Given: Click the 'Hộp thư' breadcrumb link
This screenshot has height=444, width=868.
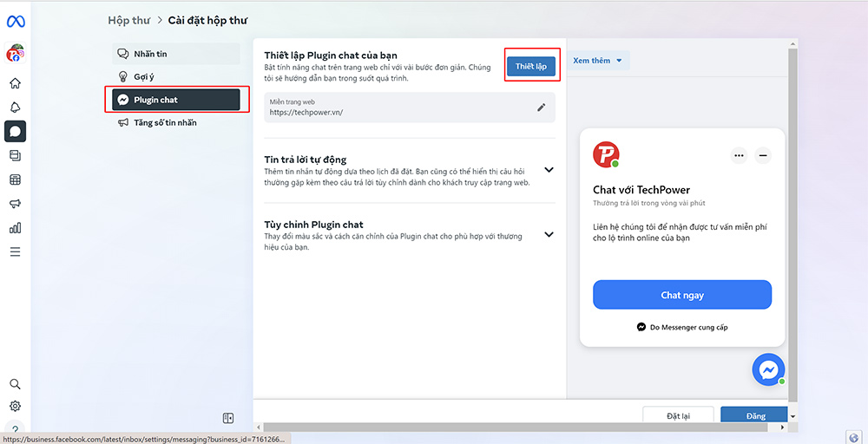Looking at the screenshot, I should [127, 20].
